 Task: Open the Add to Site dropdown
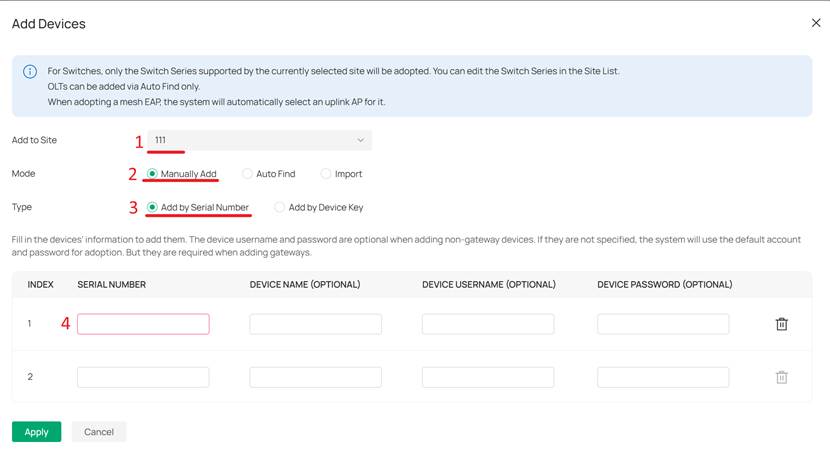pyautogui.click(x=259, y=140)
